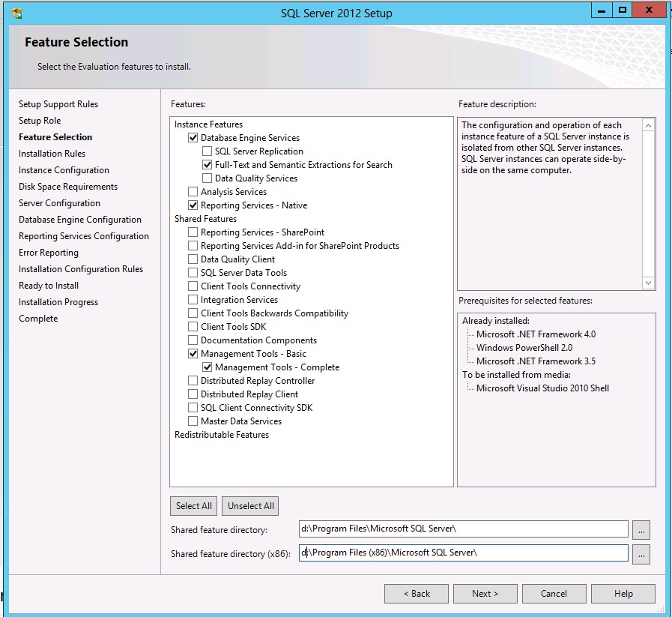Select Server Configuration step
Screen dimensions: 672x617
[60, 203]
